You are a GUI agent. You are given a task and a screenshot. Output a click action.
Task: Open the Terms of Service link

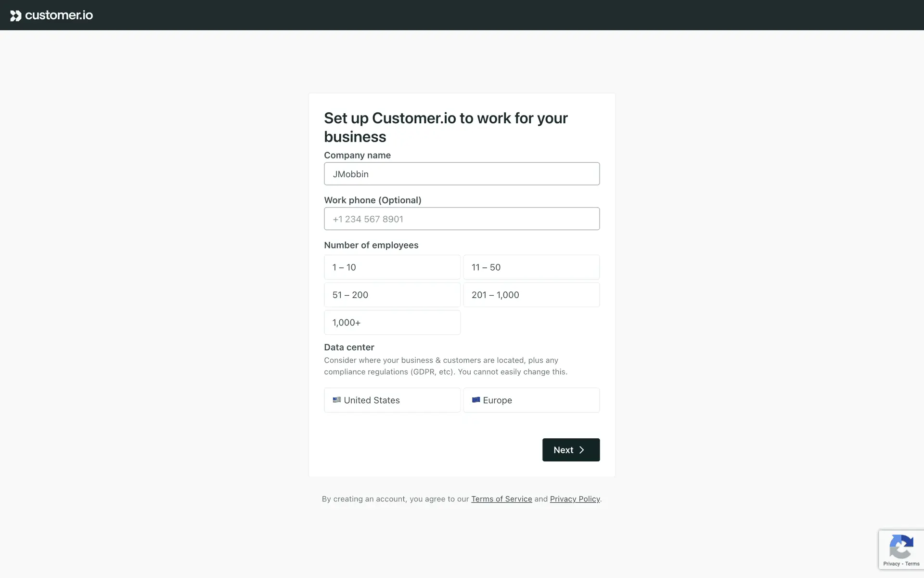(501, 499)
